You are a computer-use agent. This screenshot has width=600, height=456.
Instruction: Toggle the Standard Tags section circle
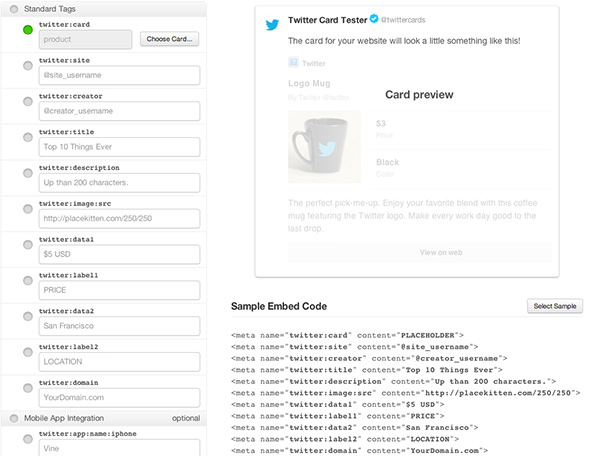tap(12, 9)
